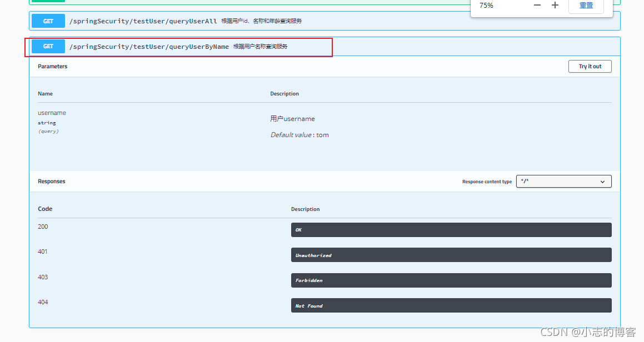Click the 用户username description text

(292, 119)
